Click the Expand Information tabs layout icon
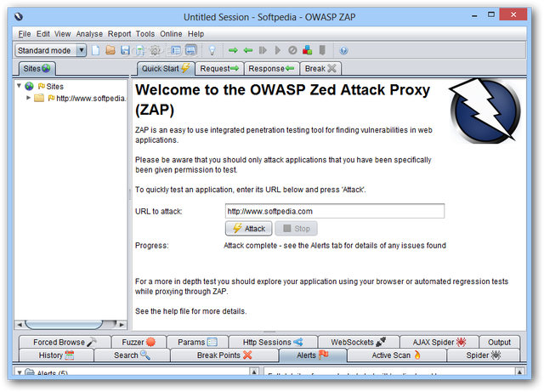544x392 pixels. tap(190, 51)
